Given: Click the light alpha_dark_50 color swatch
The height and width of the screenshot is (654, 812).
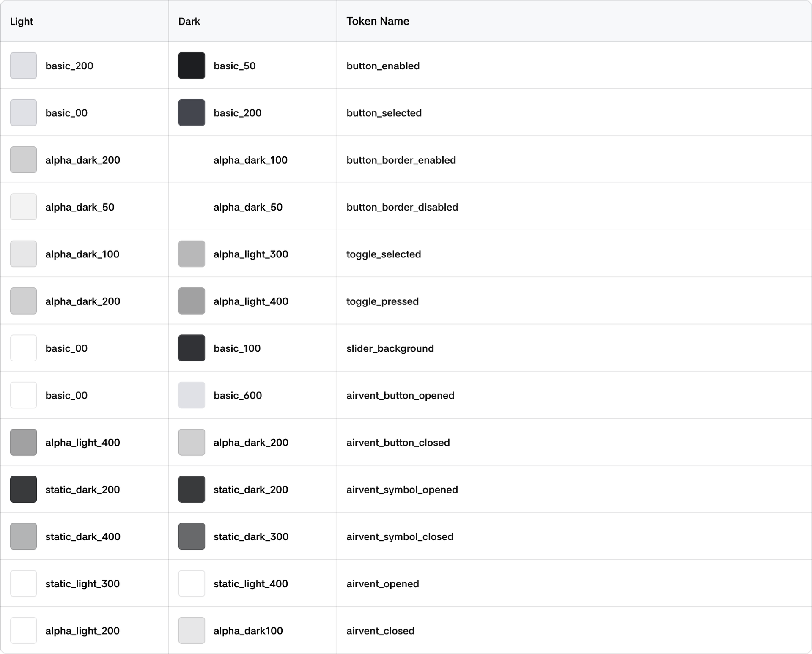Looking at the screenshot, I should click(23, 207).
